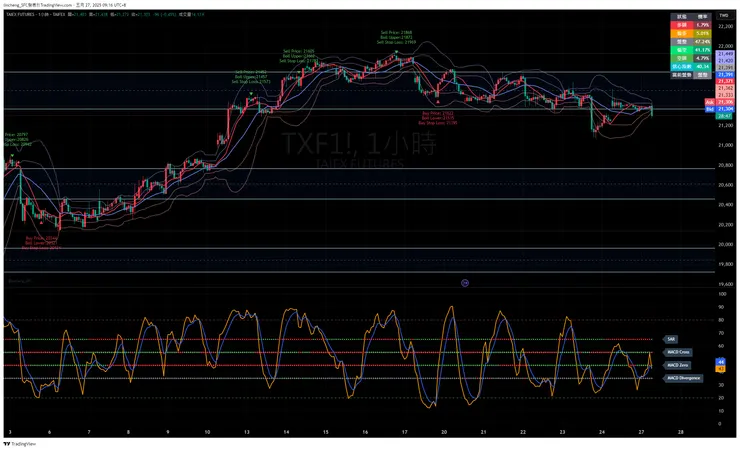Click the round purple event marker between panes
Screen dimensions: 740x450
(x=465, y=283)
